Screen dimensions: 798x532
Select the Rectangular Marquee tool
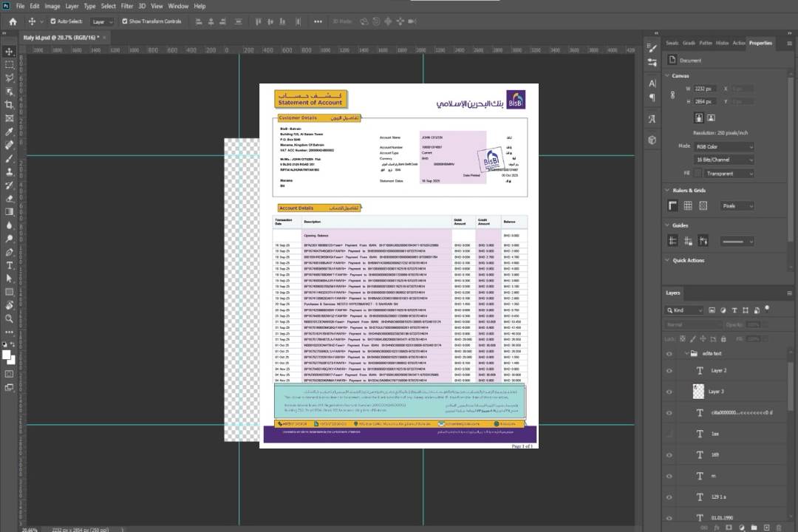tap(9, 65)
